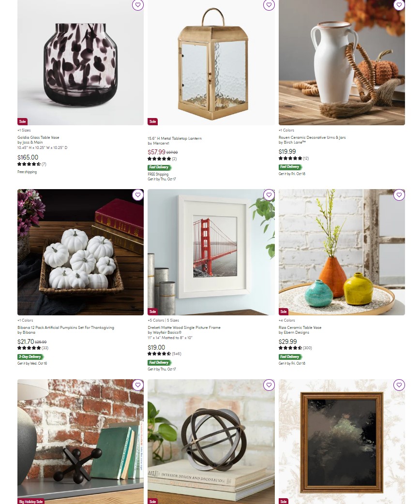The image size is (420, 504).
Task: Open the white pumpkins basket product image
Action: pyautogui.click(x=80, y=252)
